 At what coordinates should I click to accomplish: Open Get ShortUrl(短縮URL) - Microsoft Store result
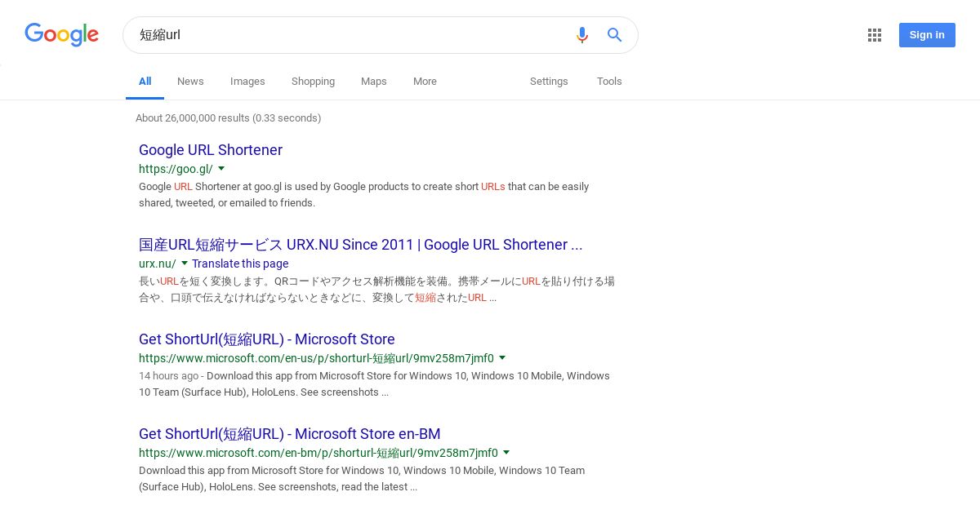tap(267, 339)
